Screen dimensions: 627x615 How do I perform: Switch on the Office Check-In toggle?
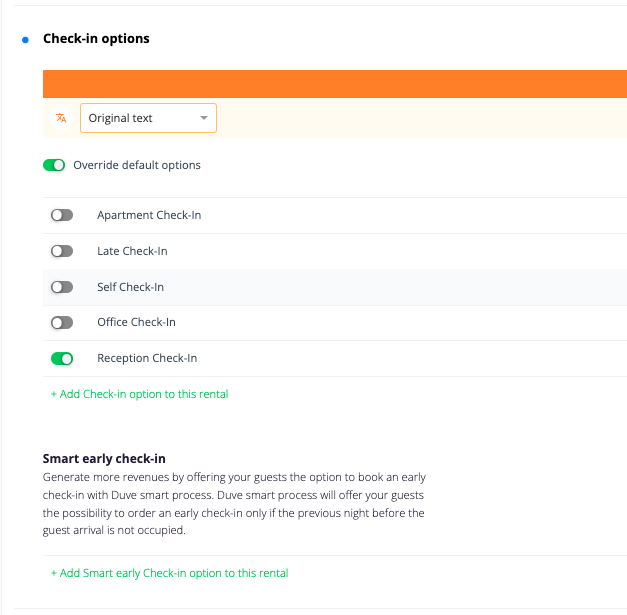click(62, 322)
